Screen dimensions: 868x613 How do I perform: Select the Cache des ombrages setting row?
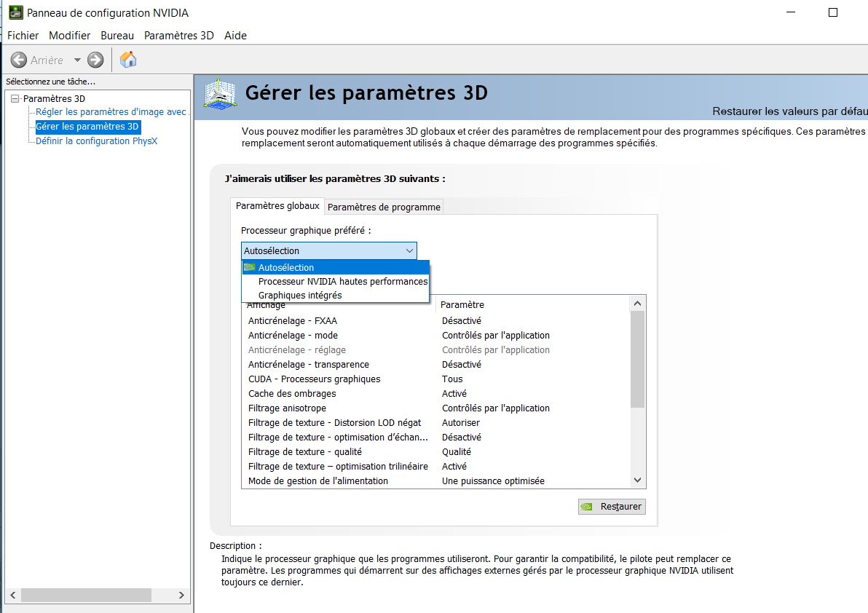click(292, 393)
